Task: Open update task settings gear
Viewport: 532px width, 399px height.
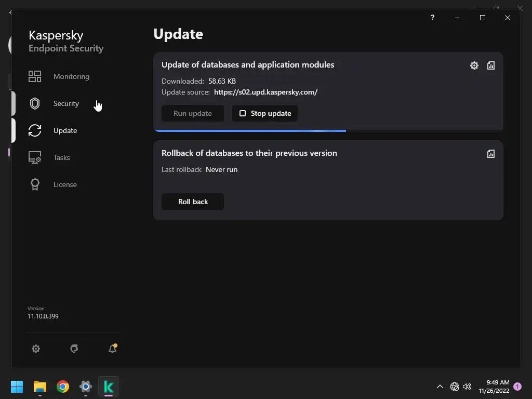Action: (474, 65)
